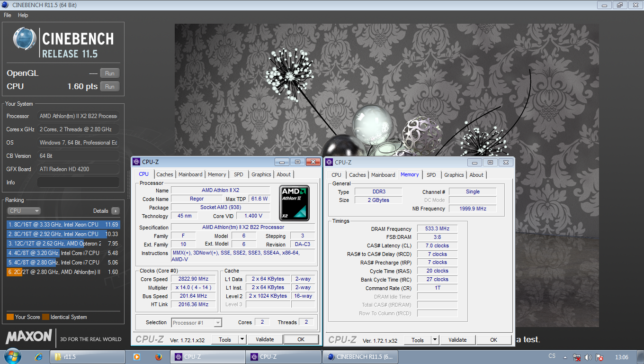The image size is (644, 364).
Task: Click the Code Name value Regor
Action: (197, 199)
